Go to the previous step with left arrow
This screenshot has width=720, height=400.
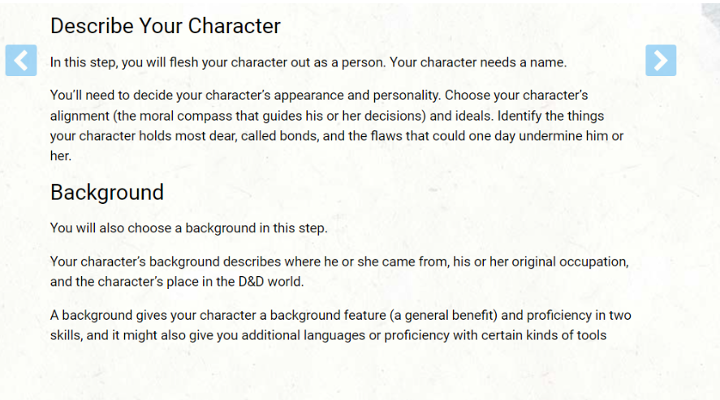point(21,60)
